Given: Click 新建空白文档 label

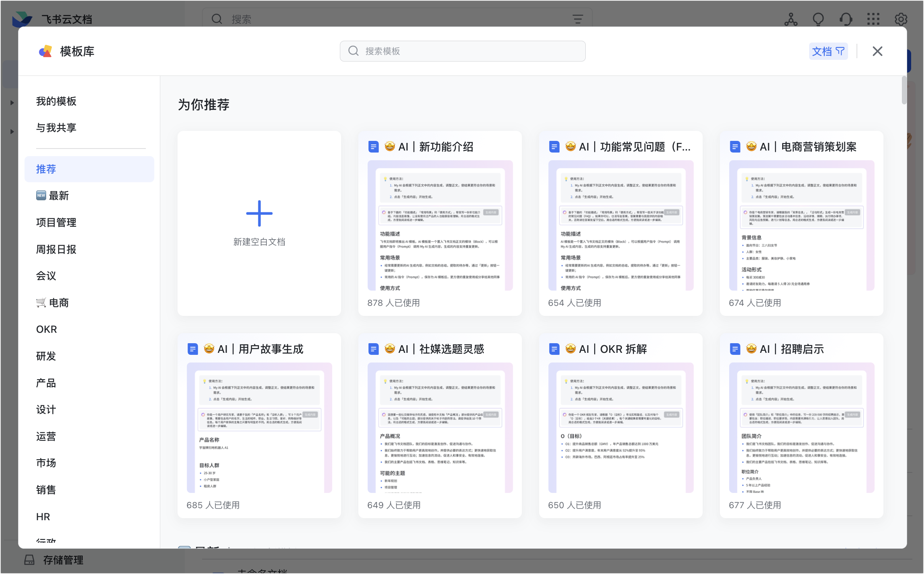Looking at the screenshot, I should click(x=259, y=242).
